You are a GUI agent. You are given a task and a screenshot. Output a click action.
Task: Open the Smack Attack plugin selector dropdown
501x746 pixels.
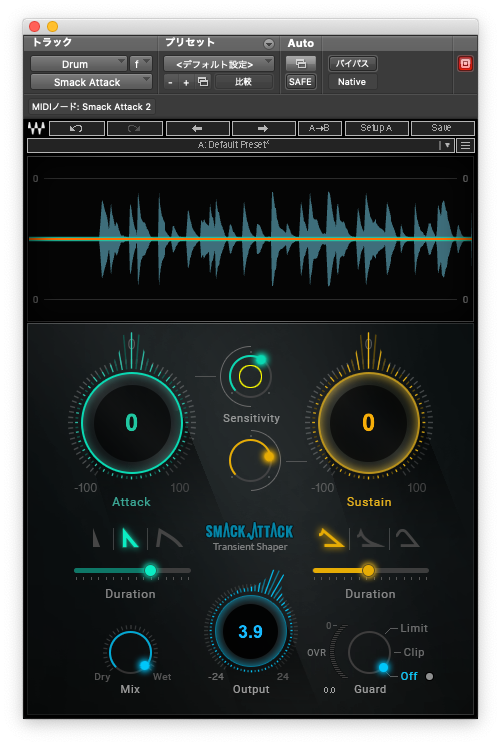tap(91, 82)
